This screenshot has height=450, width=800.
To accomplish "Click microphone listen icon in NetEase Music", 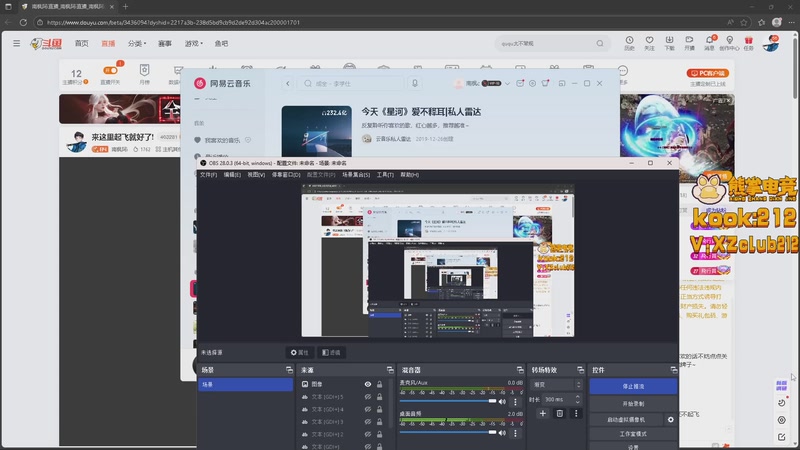I will (415, 83).
